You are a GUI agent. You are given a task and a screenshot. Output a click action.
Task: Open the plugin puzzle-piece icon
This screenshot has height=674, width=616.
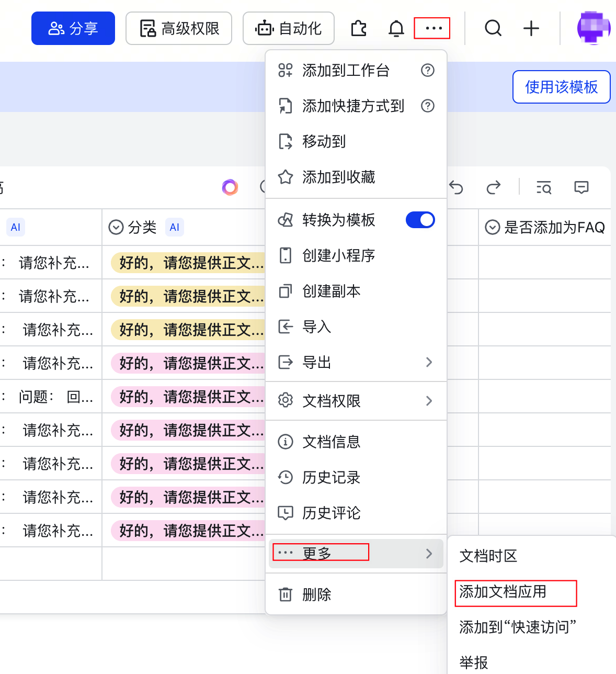359,28
